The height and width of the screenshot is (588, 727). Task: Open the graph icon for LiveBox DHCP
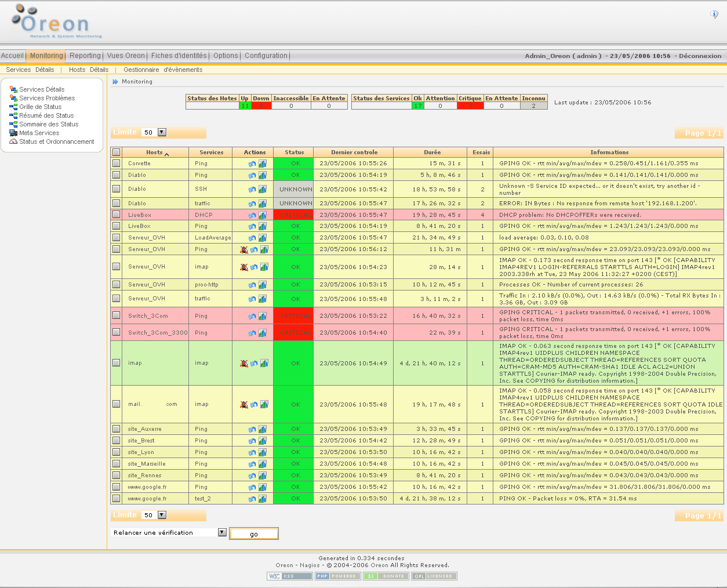(x=263, y=215)
